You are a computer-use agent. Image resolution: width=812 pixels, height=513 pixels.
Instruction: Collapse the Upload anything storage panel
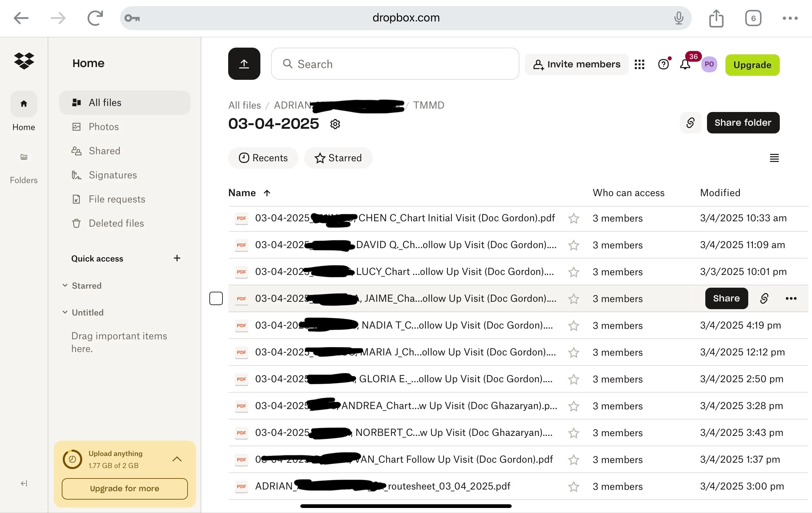177,459
